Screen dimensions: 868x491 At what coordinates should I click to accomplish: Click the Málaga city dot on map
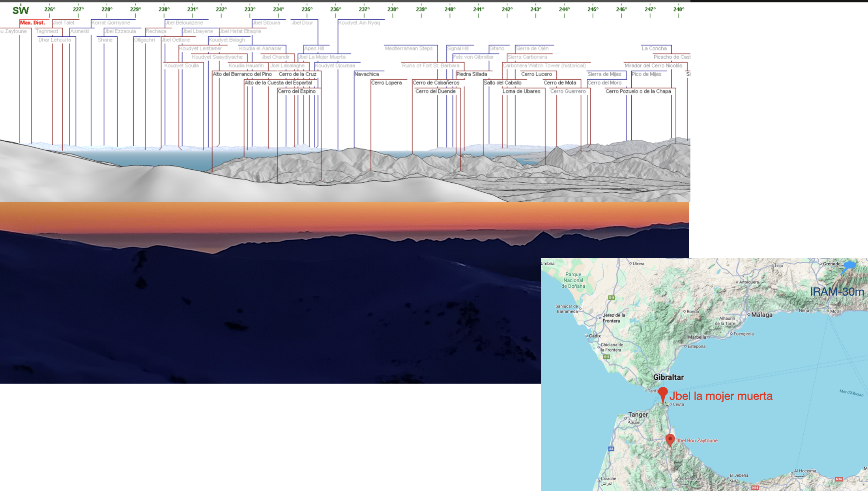748,315
